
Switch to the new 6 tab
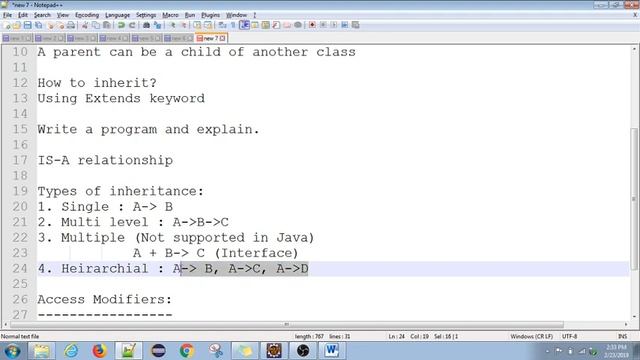click(x=178, y=38)
